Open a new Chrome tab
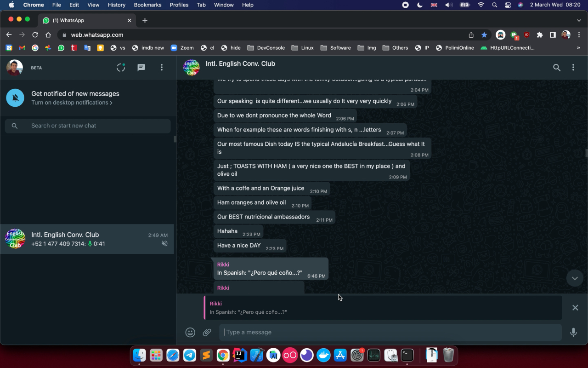Screen dimensions: 588x368 [145, 20]
